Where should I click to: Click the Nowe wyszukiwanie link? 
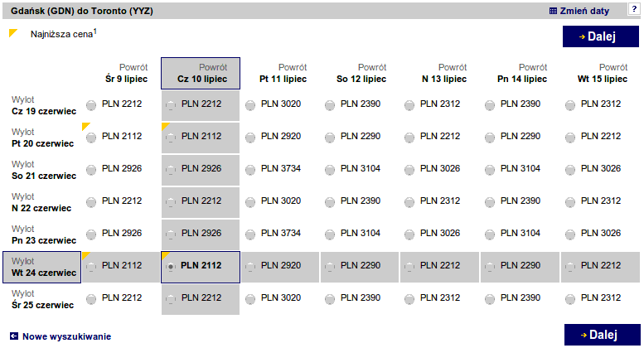point(66,336)
